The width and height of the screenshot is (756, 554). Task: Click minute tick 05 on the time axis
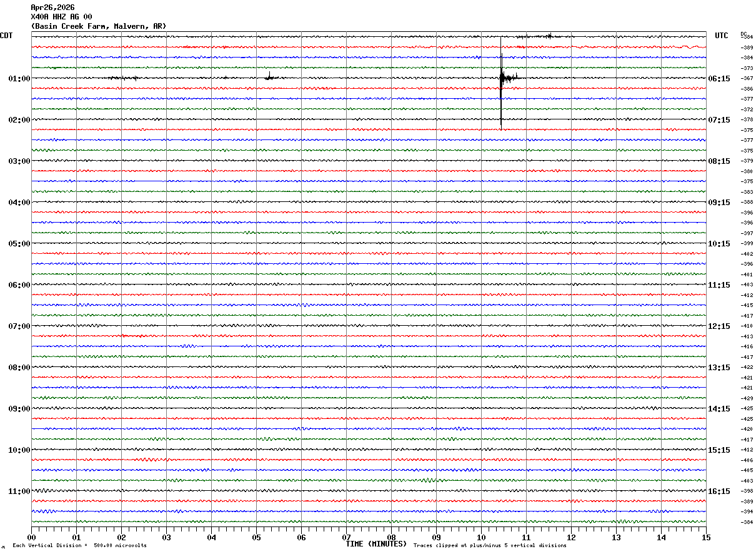pyautogui.click(x=256, y=536)
